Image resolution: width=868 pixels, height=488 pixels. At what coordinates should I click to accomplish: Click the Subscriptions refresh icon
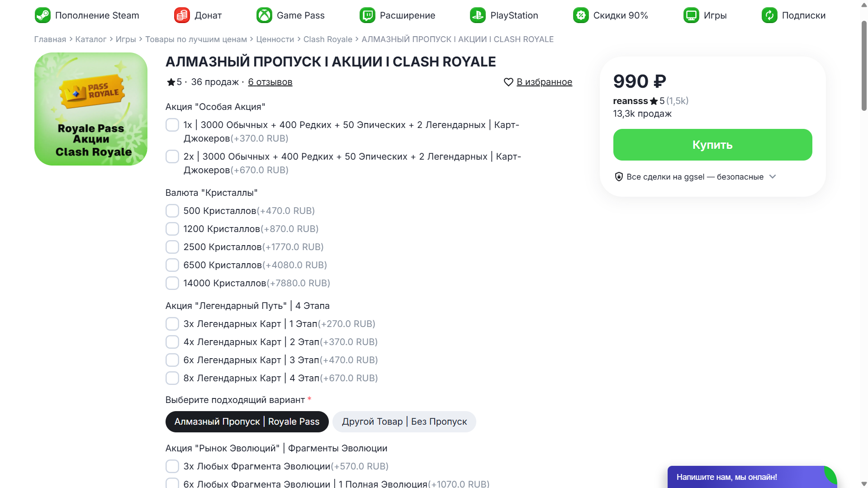[769, 15]
